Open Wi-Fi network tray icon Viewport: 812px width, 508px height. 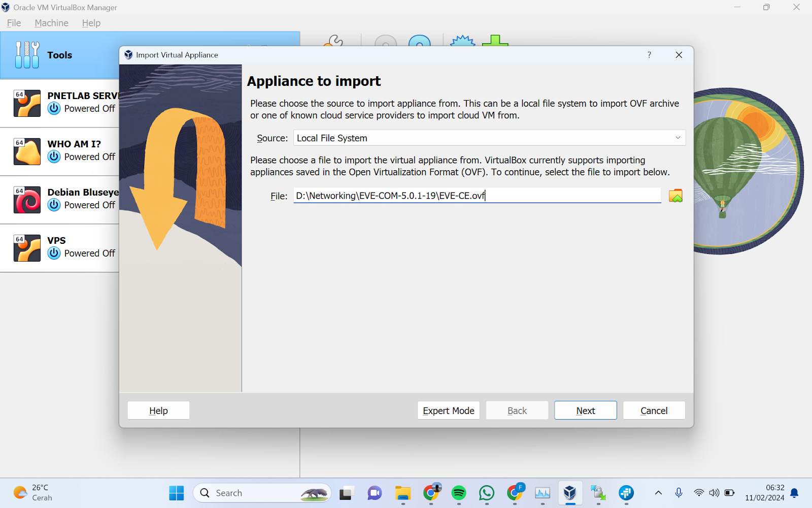pyautogui.click(x=699, y=493)
